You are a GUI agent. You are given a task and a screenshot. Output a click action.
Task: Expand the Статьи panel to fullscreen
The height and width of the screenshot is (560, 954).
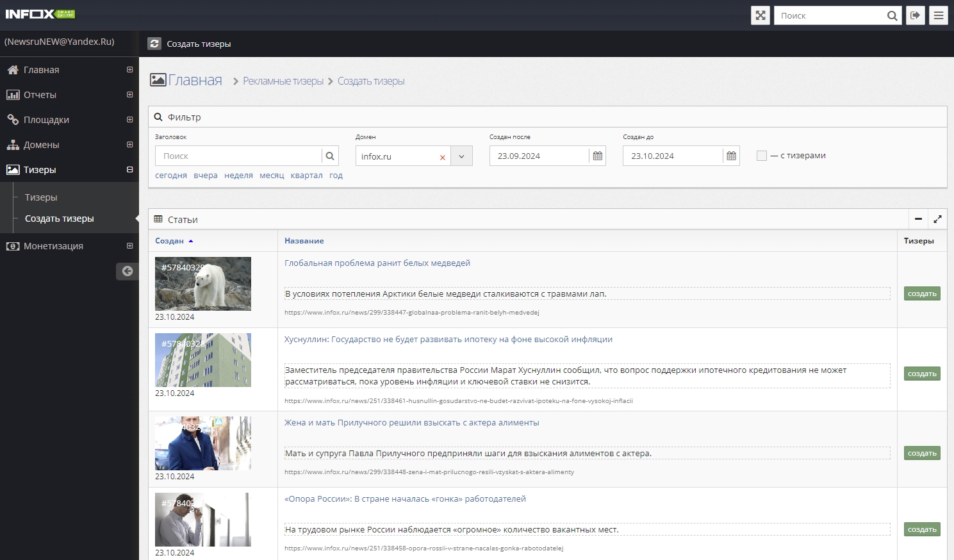(937, 219)
